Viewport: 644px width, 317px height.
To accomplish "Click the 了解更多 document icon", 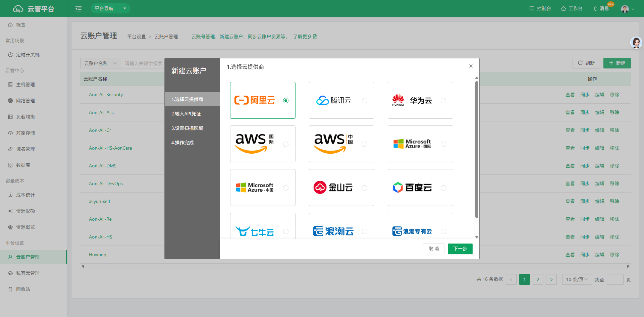I will click(x=315, y=37).
